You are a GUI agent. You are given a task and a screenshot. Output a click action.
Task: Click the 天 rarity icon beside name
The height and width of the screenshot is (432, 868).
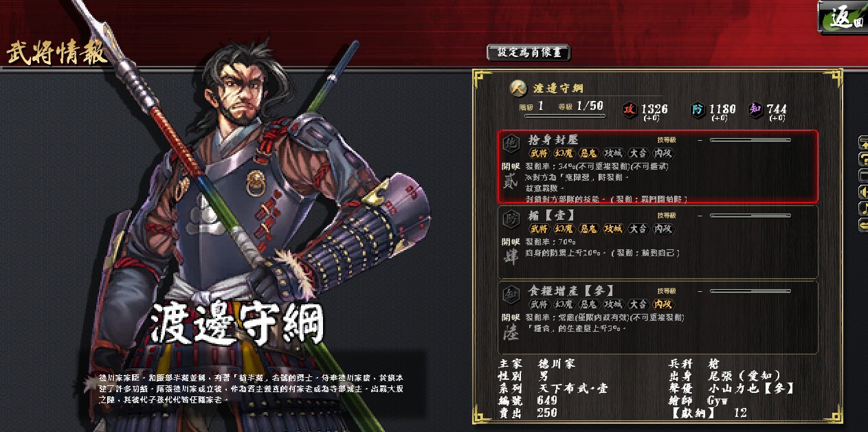pos(518,88)
